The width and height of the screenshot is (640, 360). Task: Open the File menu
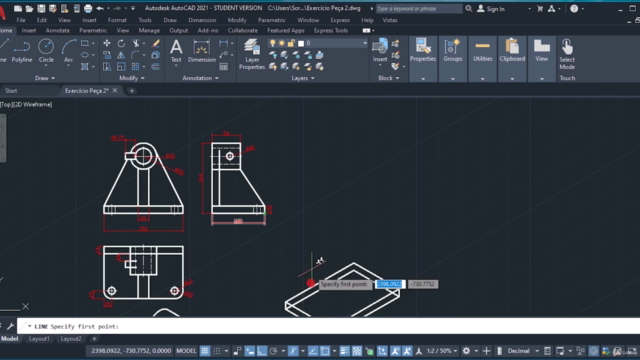click(x=21, y=20)
